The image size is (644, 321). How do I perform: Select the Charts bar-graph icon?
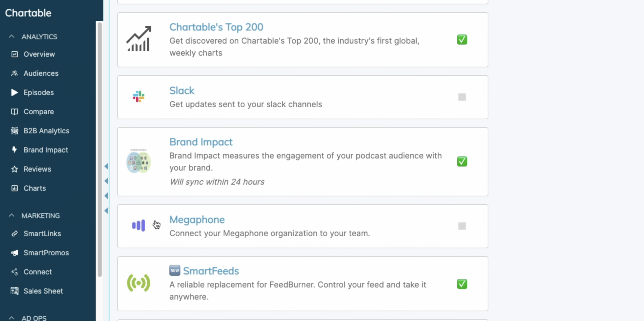pos(14,188)
